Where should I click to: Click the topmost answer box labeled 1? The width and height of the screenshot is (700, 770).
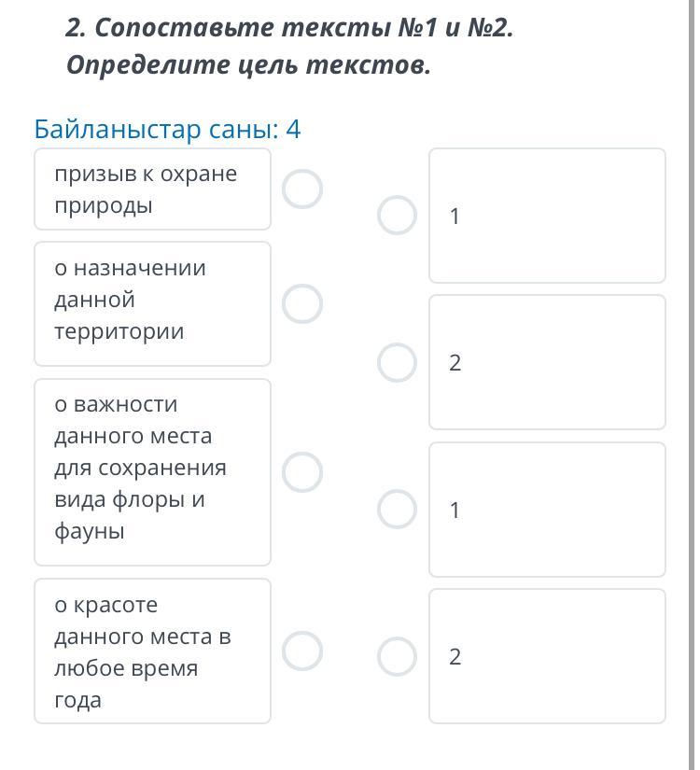547,216
